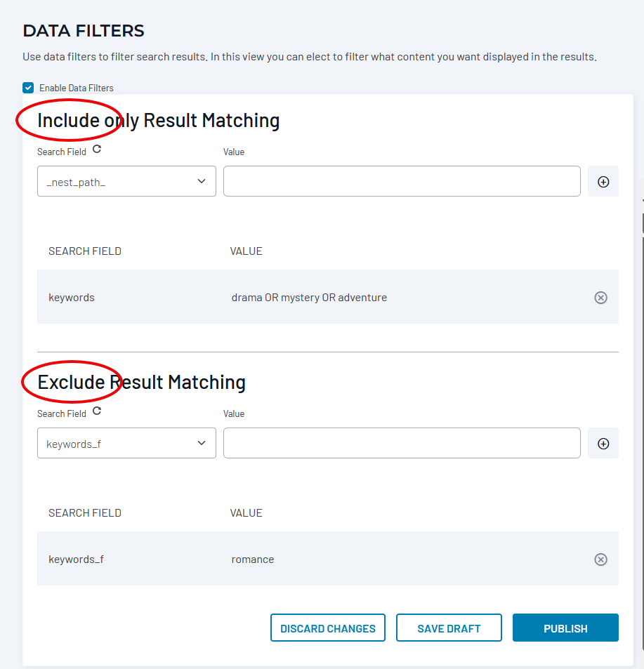Click the Include section Value input field
This screenshot has height=669, width=644.
pos(402,182)
